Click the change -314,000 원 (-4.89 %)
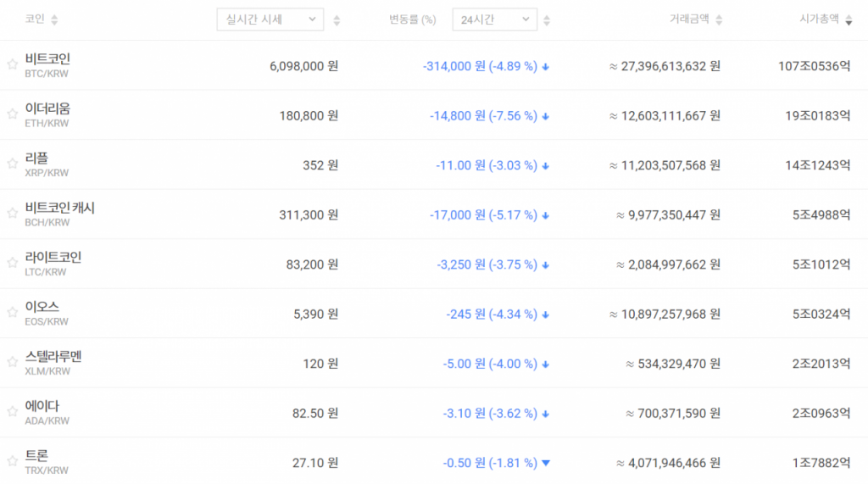This screenshot has width=868, height=484. click(x=480, y=66)
